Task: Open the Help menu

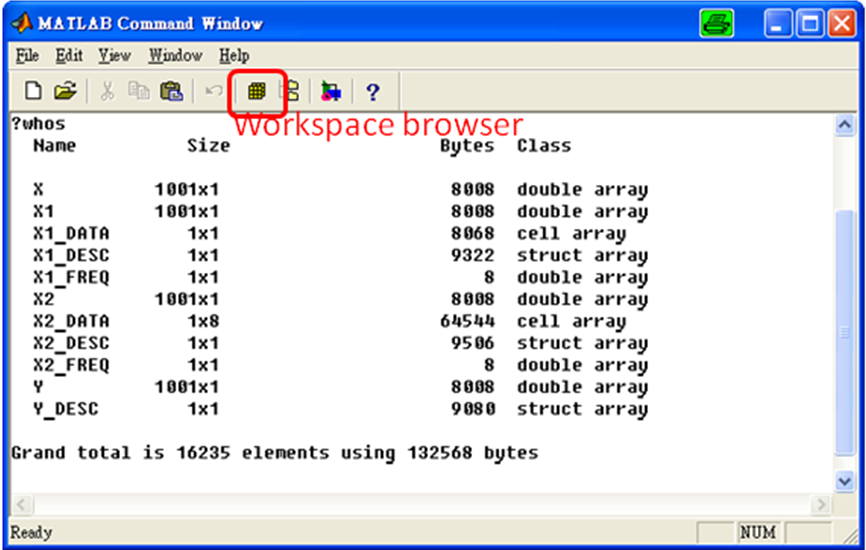Action: pyautogui.click(x=234, y=55)
